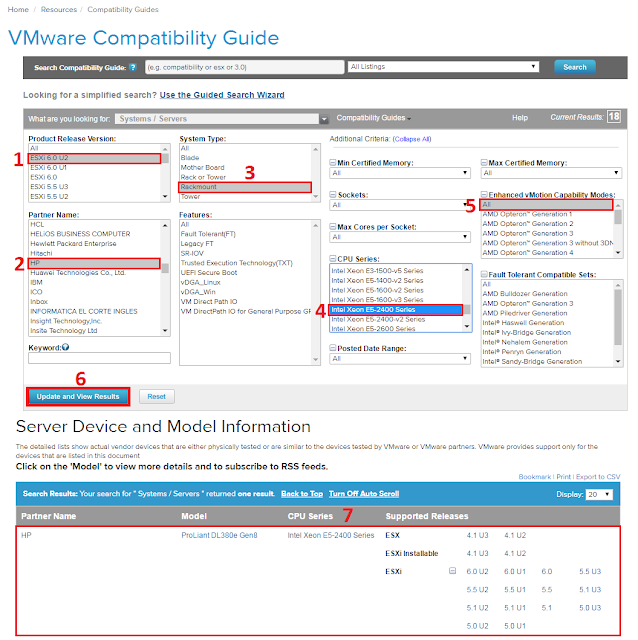Open the Systems / Servers dropdown

(222, 119)
